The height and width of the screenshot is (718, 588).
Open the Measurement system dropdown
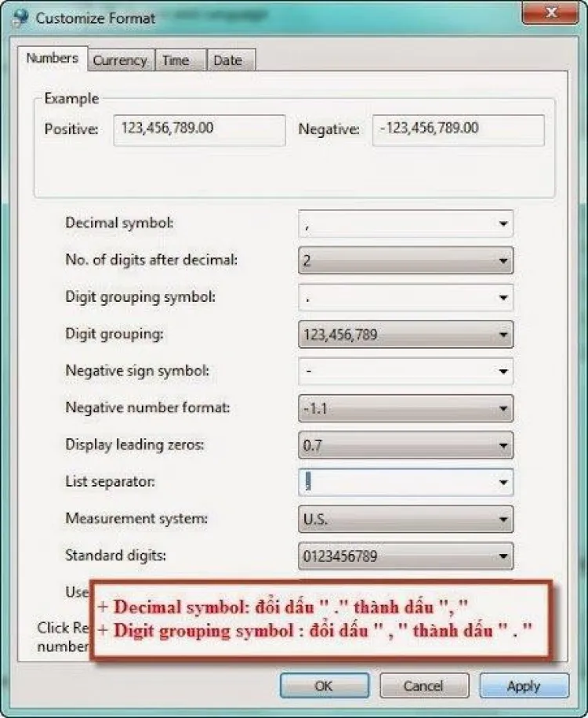pos(503,519)
